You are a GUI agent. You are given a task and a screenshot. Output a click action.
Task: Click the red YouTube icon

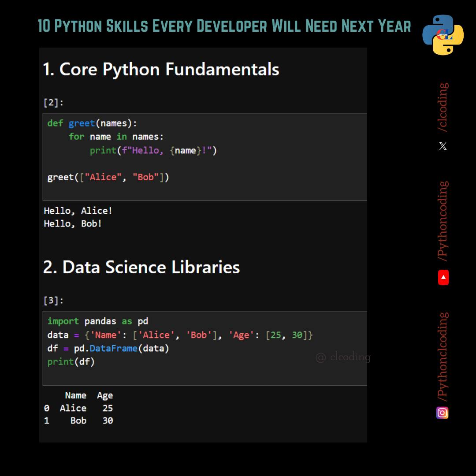coord(443,277)
